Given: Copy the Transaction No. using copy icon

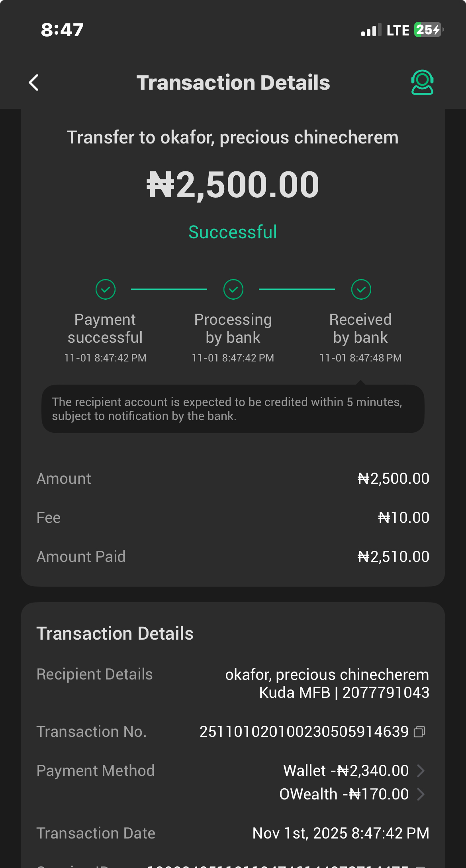Looking at the screenshot, I should (419, 732).
